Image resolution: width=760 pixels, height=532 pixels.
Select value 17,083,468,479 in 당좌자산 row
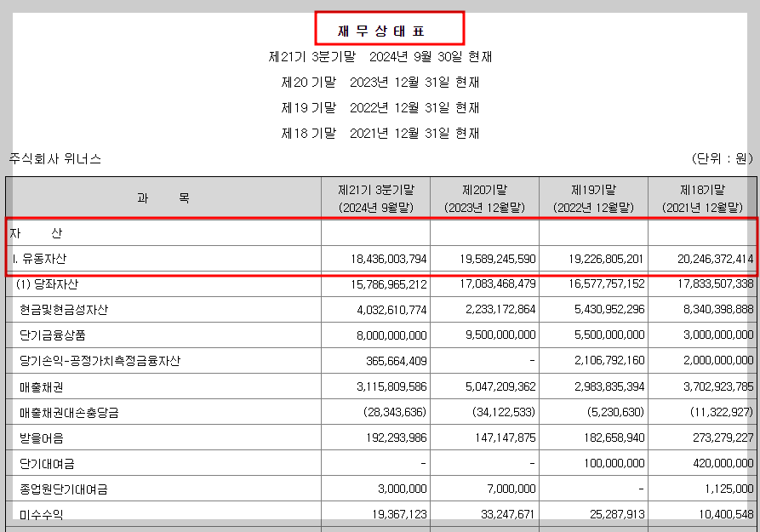(498, 283)
